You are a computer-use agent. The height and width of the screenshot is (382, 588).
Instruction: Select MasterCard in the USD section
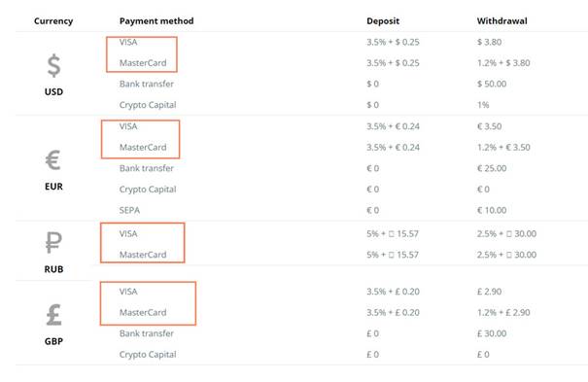point(143,63)
